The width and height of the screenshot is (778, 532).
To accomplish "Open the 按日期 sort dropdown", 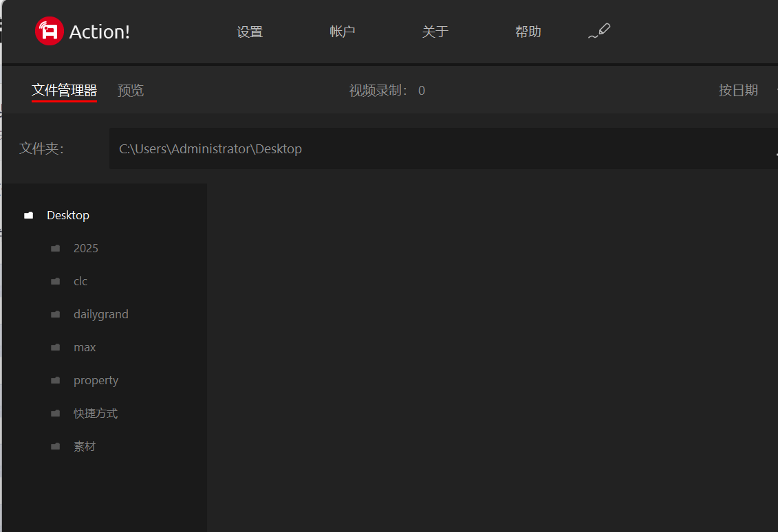I will click(738, 90).
